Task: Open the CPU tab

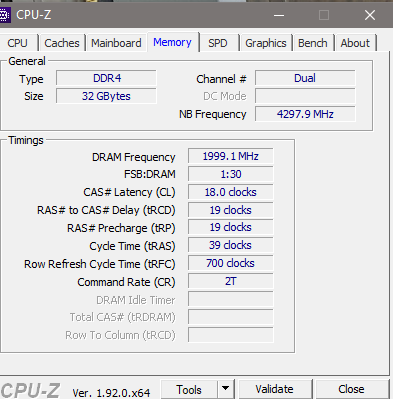Action: point(17,43)
